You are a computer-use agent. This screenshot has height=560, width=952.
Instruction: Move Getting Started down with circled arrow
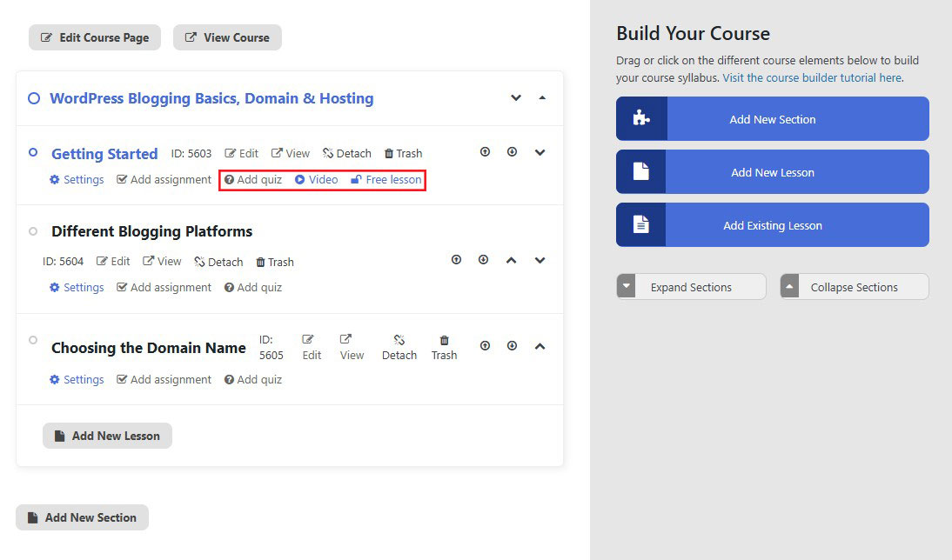512,151
